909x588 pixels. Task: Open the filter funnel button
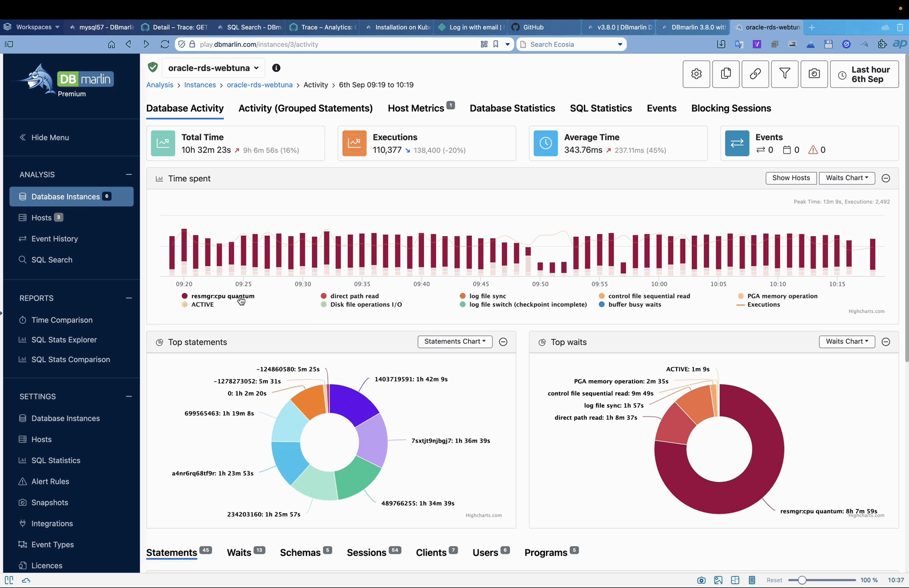[x=784, y=74]
